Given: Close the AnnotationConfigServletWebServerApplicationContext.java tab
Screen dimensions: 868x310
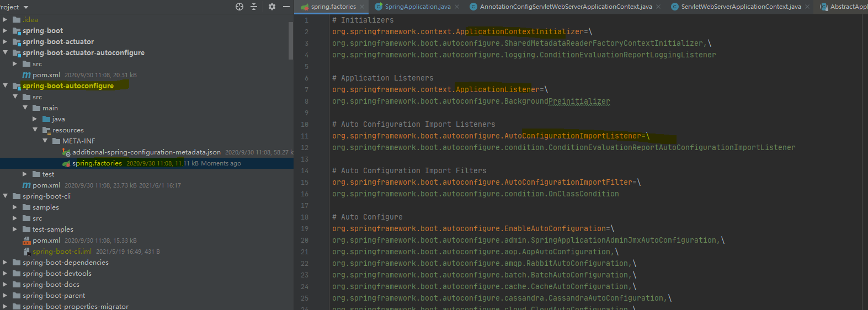Looking at the screenshot, I should coord(658,7).
